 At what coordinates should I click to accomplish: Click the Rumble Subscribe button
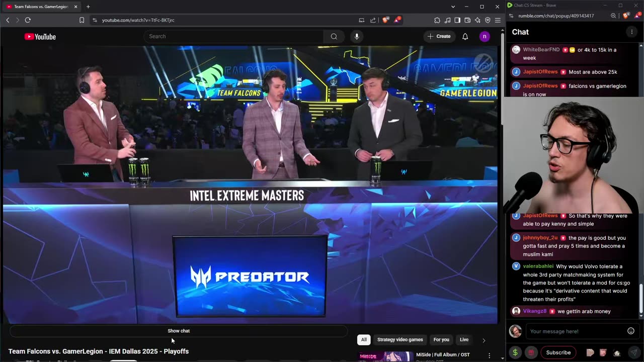click(558, 352)
